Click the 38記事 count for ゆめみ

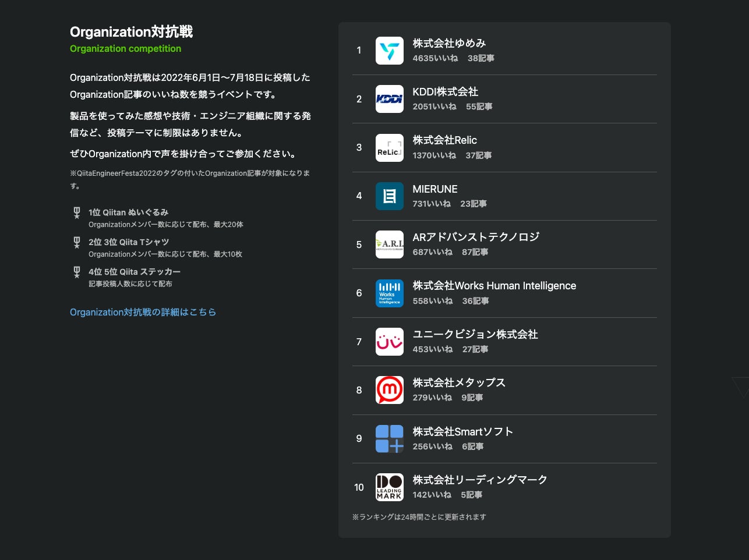[481, 58]
